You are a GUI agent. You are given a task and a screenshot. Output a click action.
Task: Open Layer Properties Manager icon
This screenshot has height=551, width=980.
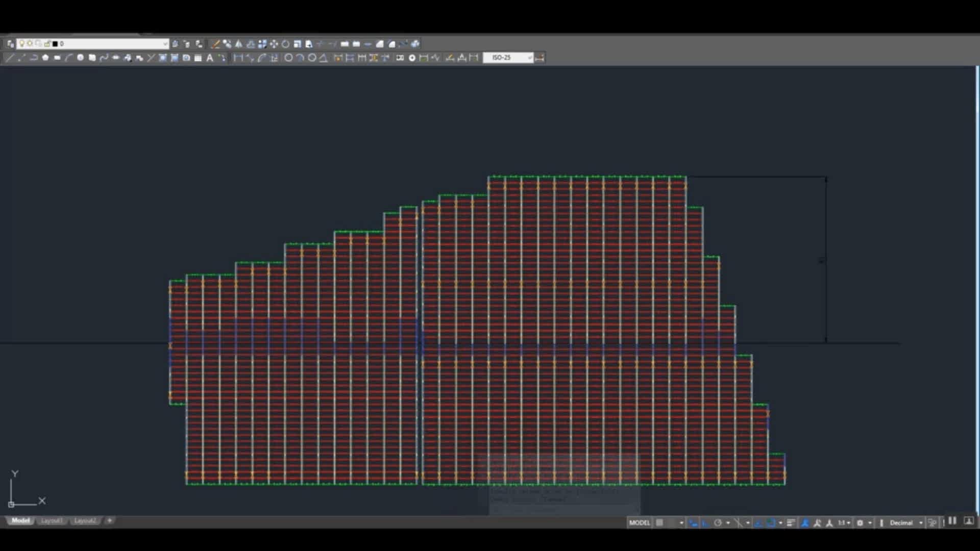[x=10, y=44]
